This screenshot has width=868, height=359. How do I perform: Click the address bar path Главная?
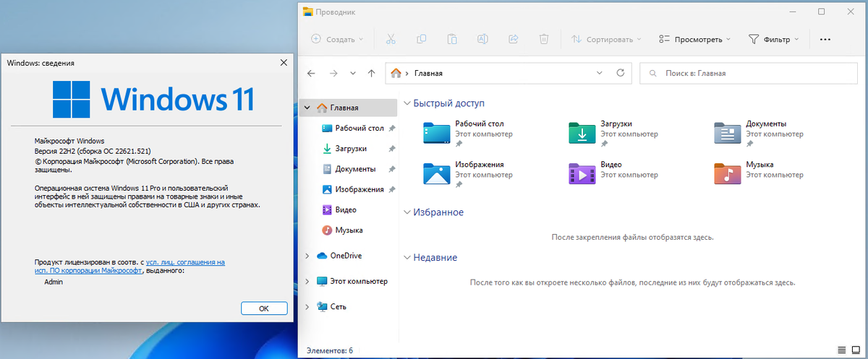coord(428,74)
